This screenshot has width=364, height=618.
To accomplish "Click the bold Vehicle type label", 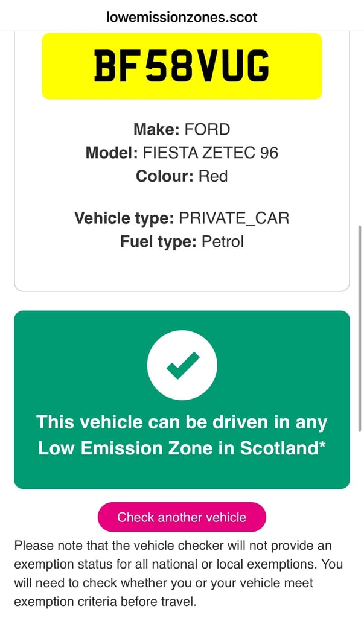I will 124,218.
